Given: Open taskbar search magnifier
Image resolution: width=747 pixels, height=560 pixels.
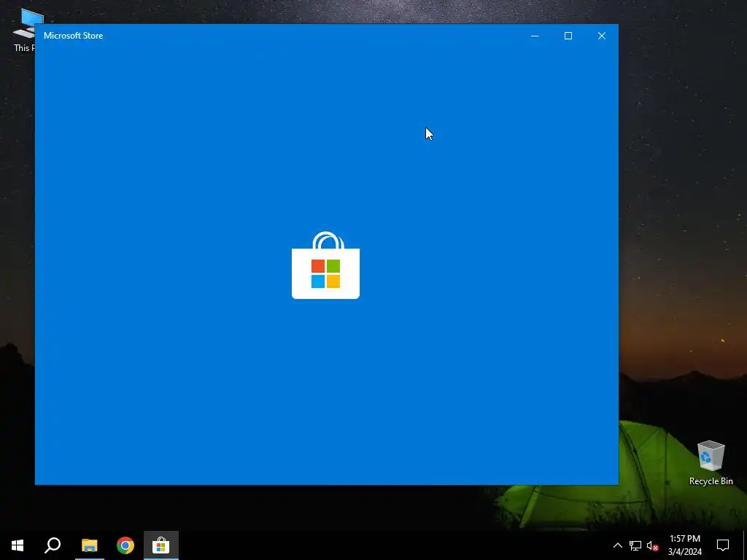Looking at the screenshot, I should (x=53, y=545).
